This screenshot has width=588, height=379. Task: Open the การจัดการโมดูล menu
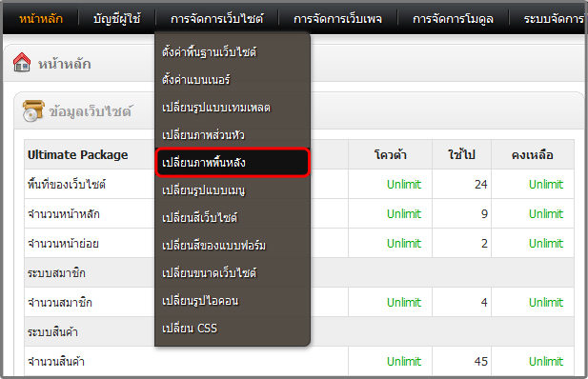coord(453,19)
